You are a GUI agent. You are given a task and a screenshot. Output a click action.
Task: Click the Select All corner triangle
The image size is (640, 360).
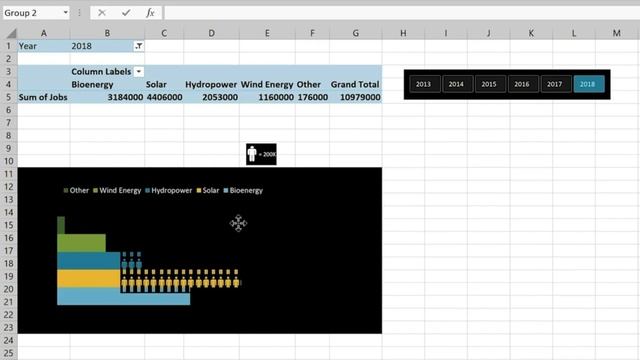[x=11, y=33]
